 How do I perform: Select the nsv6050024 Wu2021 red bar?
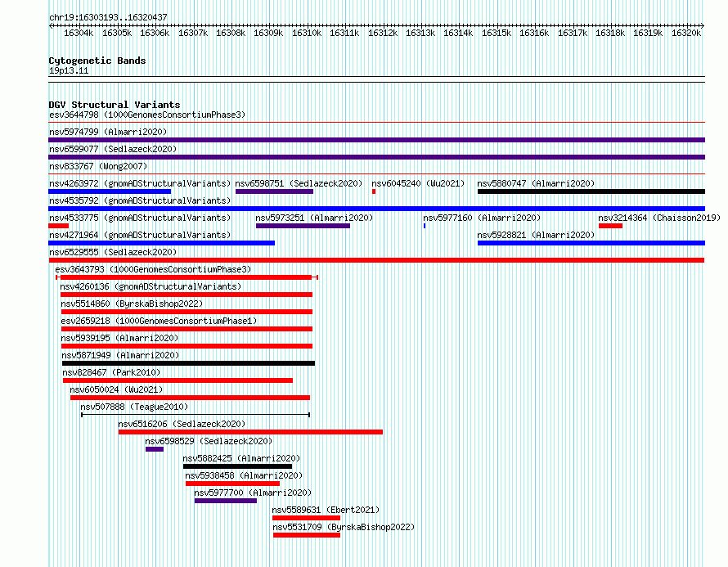coord(190,398)
